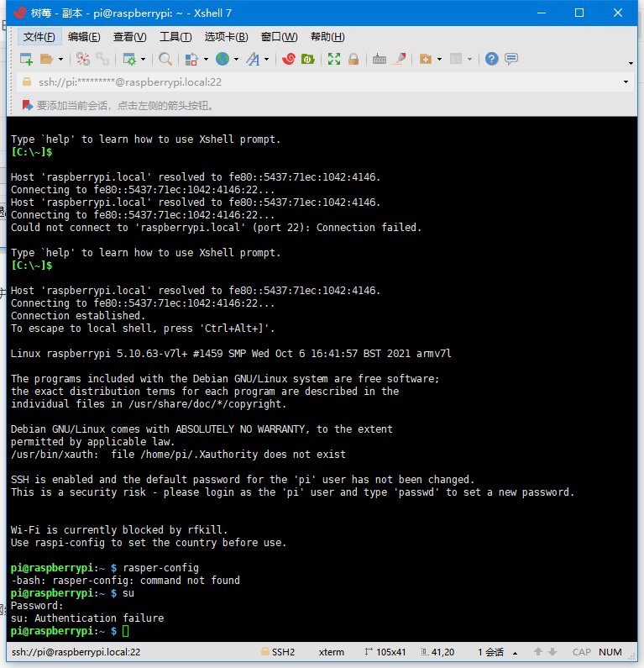This screenshot has height=668, width=644.
Task: Open session properties gear icon
Action: pyautogui.click(x=129, y=59)
